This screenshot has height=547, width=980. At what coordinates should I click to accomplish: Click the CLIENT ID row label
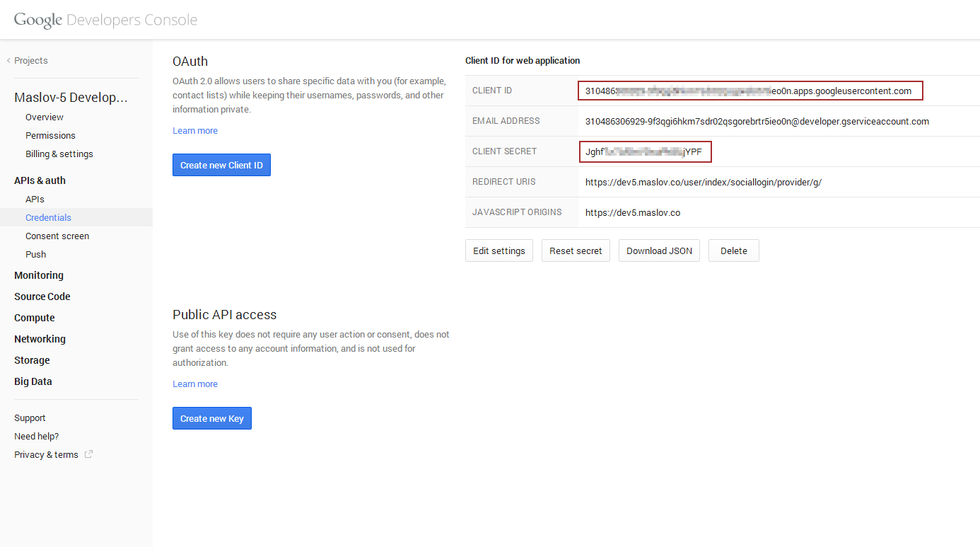click(492, 91)
